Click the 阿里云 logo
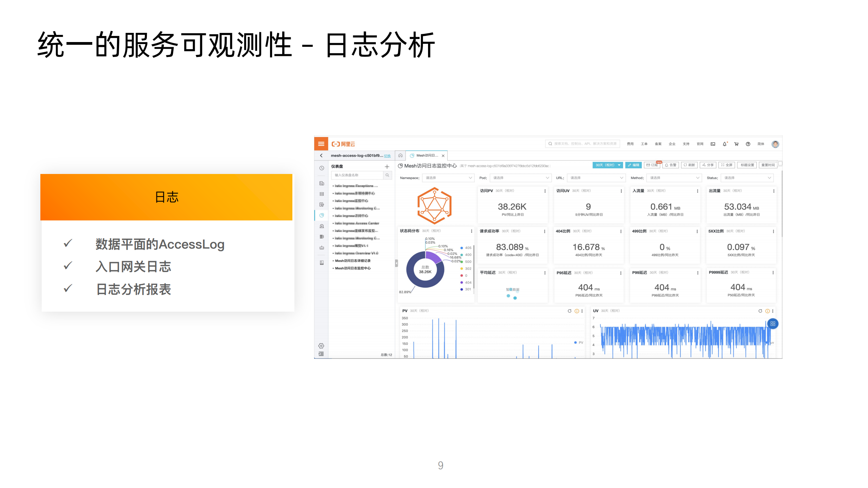The image size is (868, 488). (x=344, y=144)
